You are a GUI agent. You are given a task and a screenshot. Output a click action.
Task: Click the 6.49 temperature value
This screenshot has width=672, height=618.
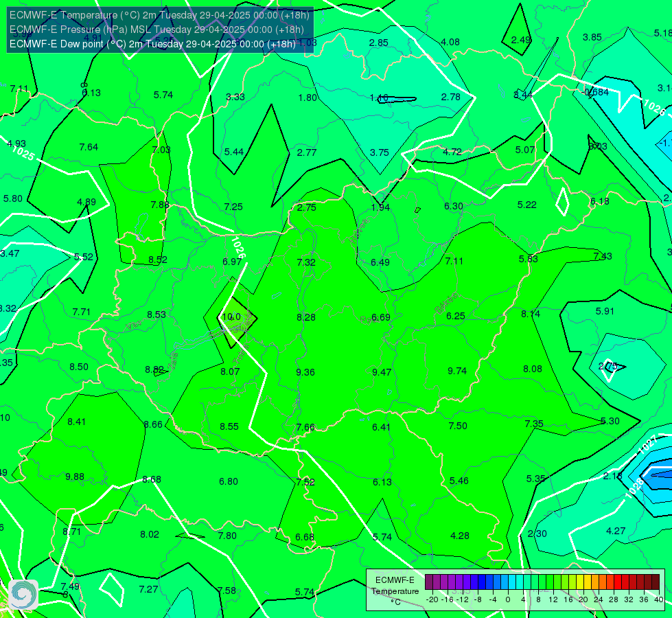point(380,262)
